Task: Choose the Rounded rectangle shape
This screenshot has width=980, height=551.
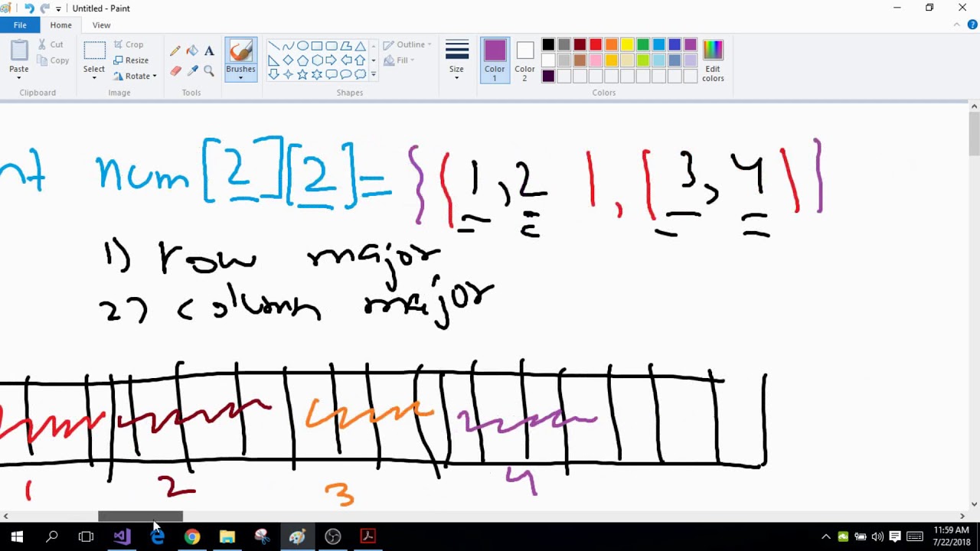Action: (332, 46)
